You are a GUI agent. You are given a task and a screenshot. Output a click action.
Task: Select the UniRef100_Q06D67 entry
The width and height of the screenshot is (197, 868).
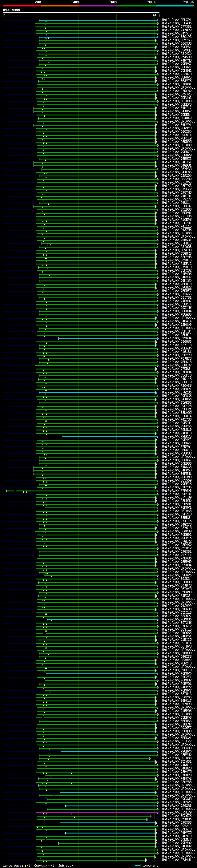click(176, 460)
